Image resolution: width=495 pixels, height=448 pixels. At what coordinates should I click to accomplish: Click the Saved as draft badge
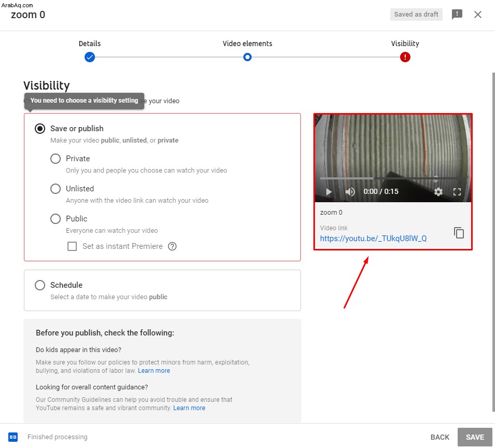(416, 15)
